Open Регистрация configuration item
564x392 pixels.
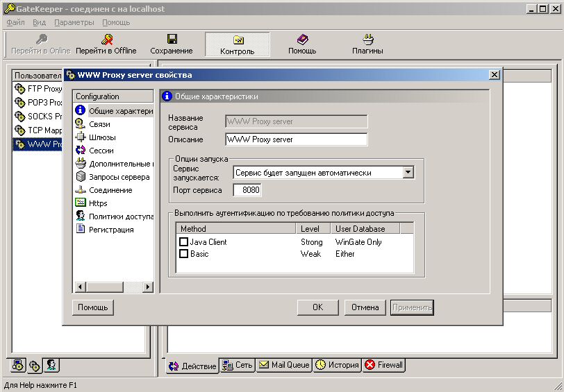[104, 230]
